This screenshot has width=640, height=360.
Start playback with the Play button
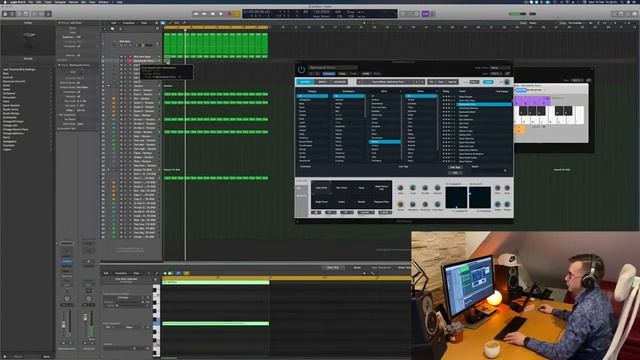pyautogui.click(x=221, y=14)
